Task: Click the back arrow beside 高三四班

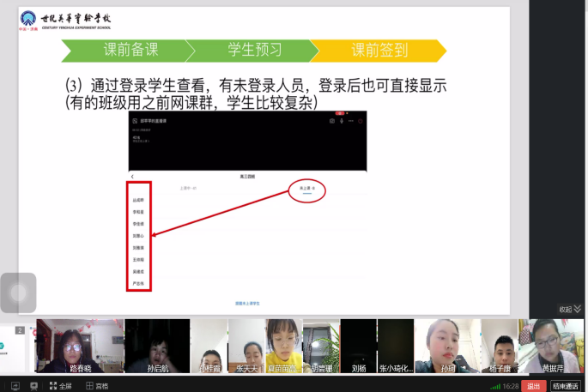Action: coord(132,176)
